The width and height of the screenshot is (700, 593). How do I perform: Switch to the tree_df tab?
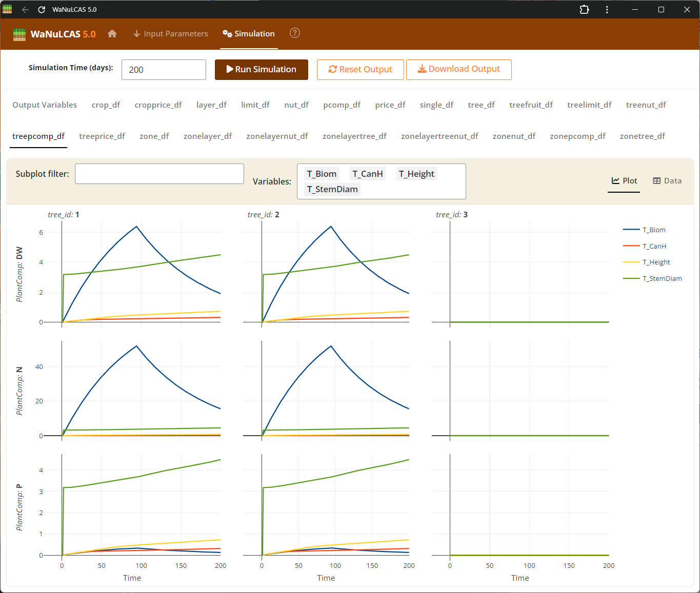pos(481,105)
